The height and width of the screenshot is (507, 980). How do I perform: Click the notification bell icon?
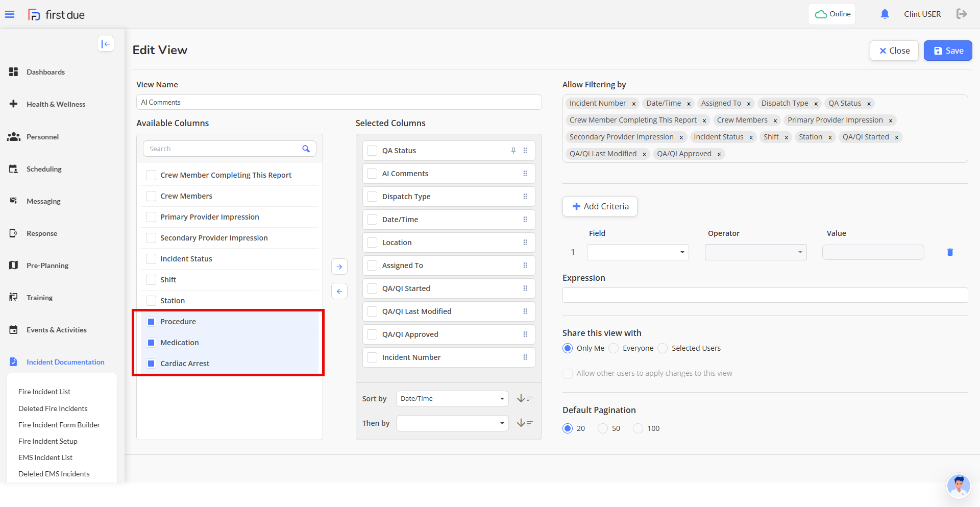tap(885, 14)
